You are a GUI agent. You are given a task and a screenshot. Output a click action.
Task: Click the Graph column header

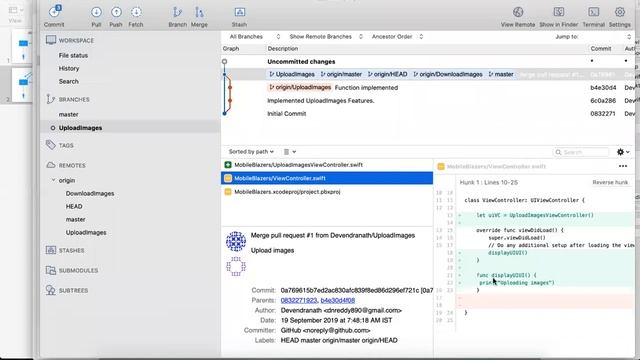coord(231,49)
